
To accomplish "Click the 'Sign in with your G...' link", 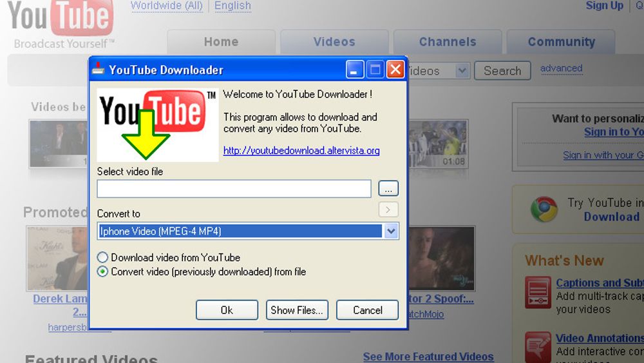I will [603, 155].
